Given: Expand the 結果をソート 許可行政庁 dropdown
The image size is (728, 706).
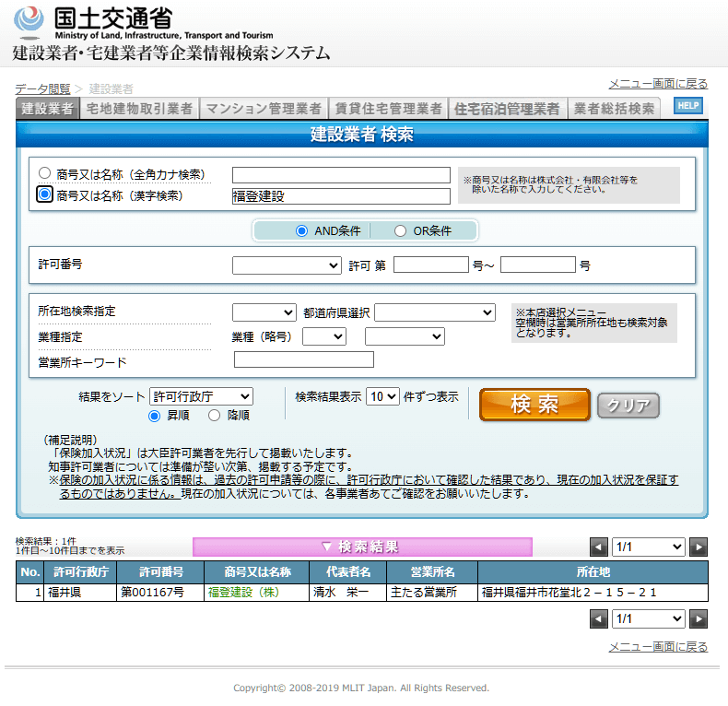Looking at the screenshot, I should [201, 396].
